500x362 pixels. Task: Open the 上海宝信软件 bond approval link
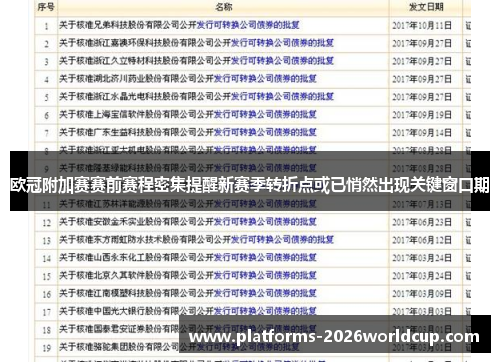coord(188,115)
